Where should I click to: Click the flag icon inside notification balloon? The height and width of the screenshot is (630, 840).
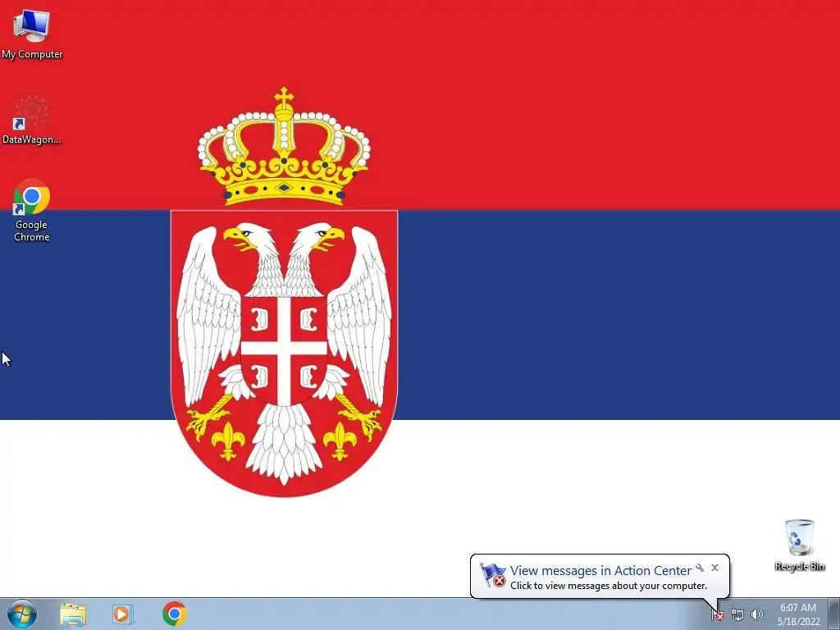(x=493, y=575)
